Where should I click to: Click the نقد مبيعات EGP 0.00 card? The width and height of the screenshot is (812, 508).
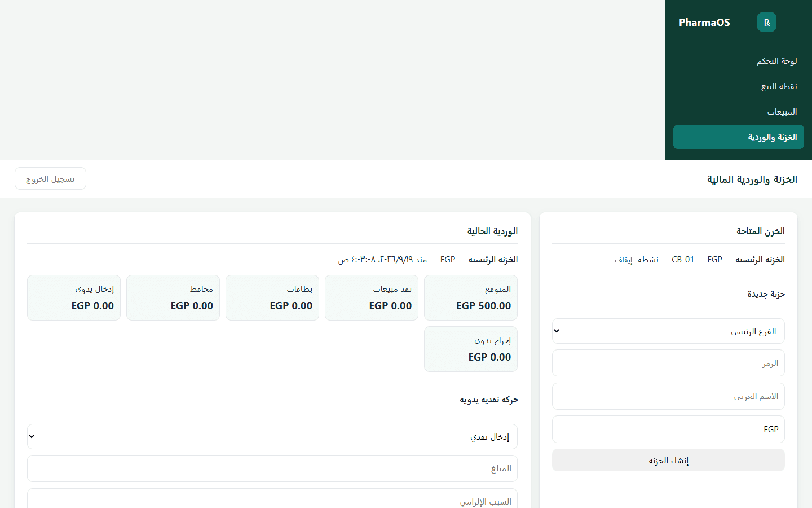point(372,298)
